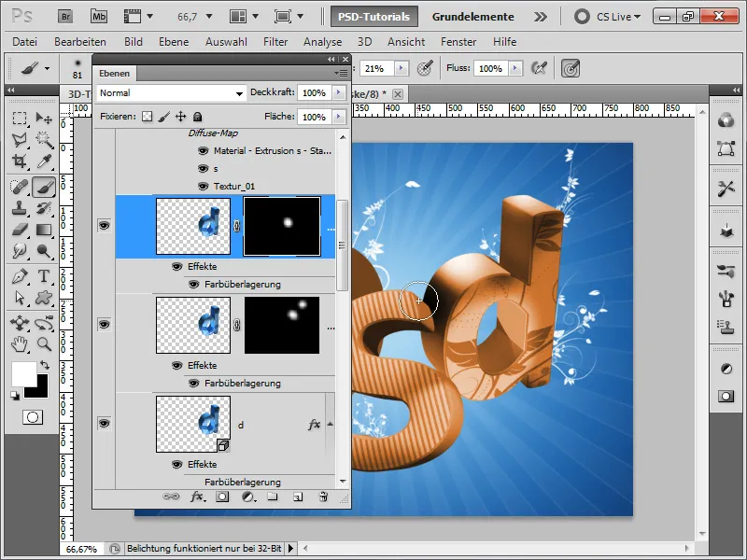Collapse effects of bottom d layer
The image size is (747, 560).
coord(331,424)
